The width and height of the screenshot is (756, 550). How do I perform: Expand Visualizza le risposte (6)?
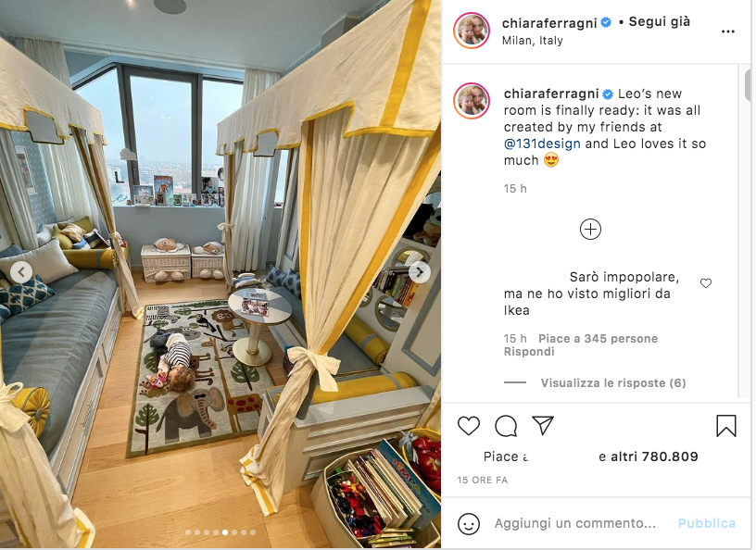click(612, 383)
